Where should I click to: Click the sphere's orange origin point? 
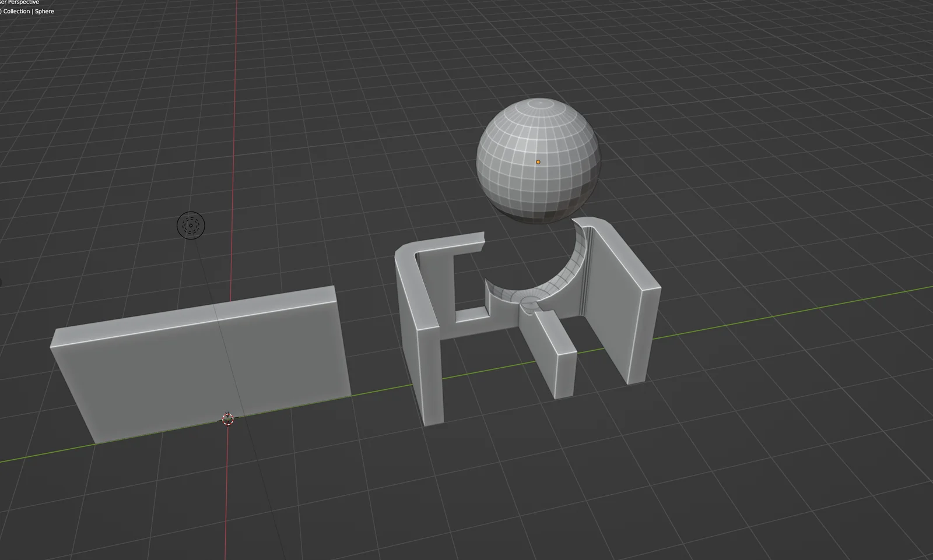click(538, 161)
